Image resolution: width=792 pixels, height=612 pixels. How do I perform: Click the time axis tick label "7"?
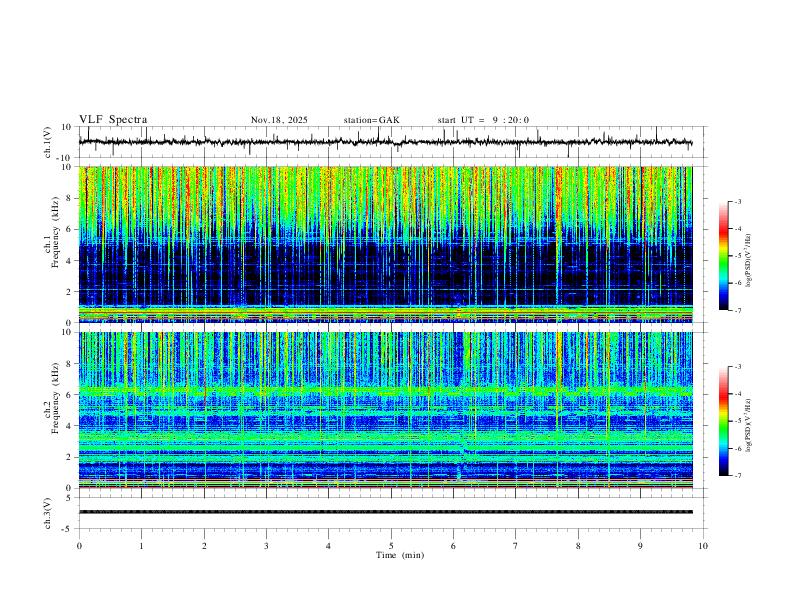tap(516, 546)
